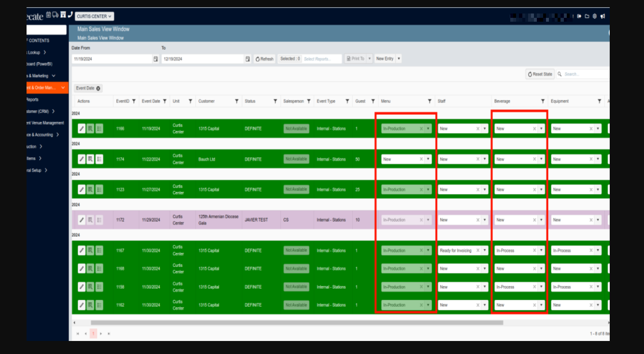
Task: Click the Refresh button
Action: (x=264, y=59)
